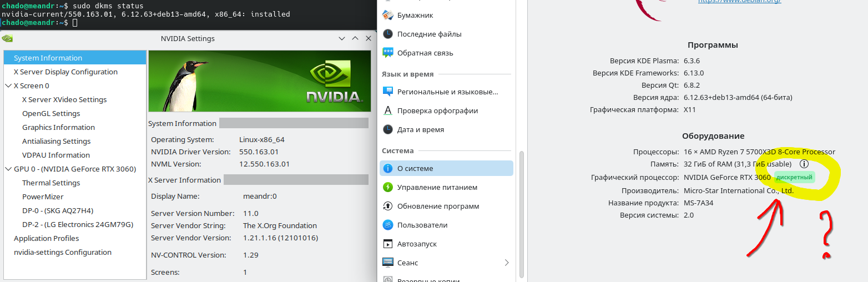Click the Обновление программ refresh icon
868x282 pixels.
coord(388,206)
